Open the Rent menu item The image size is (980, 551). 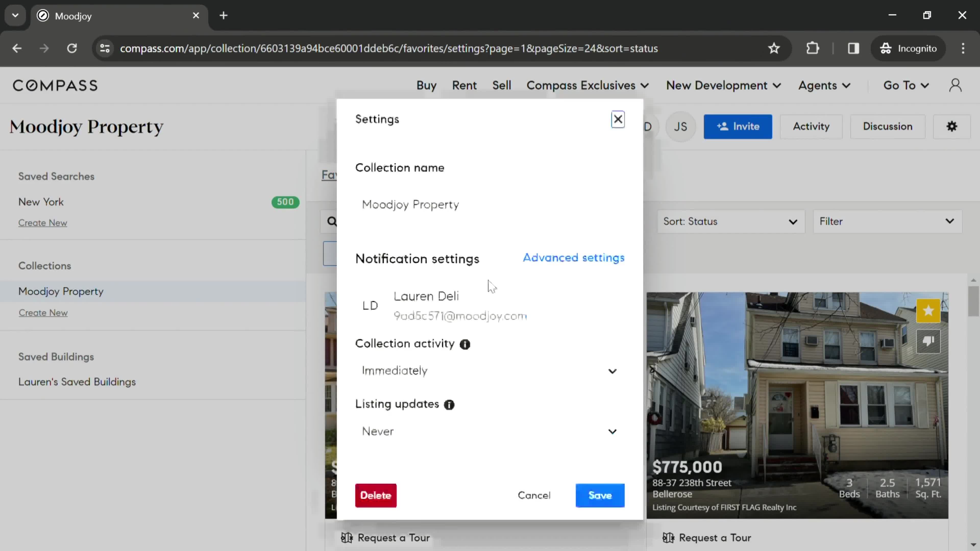[x=464, y=85]
